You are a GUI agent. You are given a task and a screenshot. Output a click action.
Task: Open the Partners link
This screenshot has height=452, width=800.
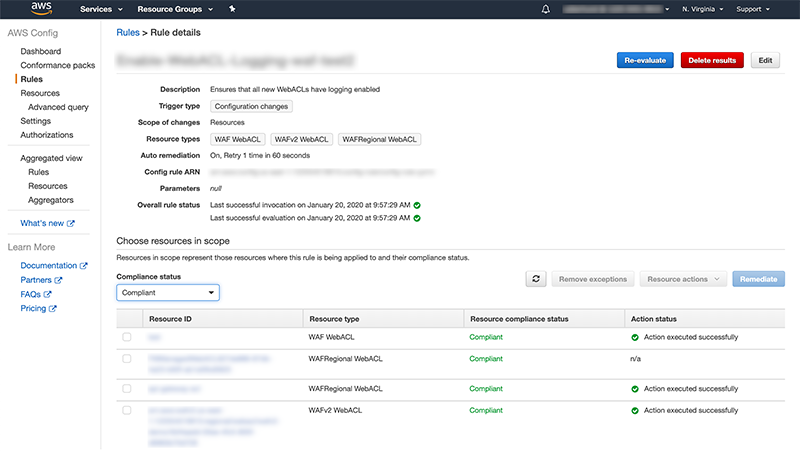click(36, 280)
